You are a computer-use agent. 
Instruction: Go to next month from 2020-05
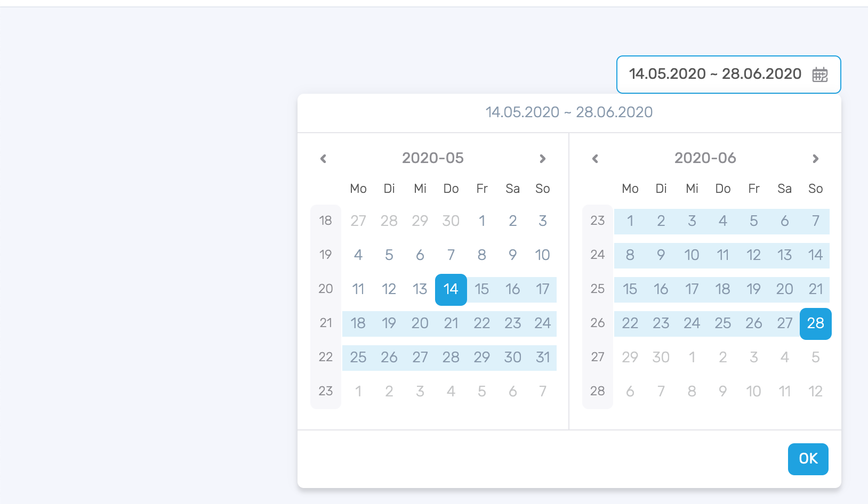point(543,159)
